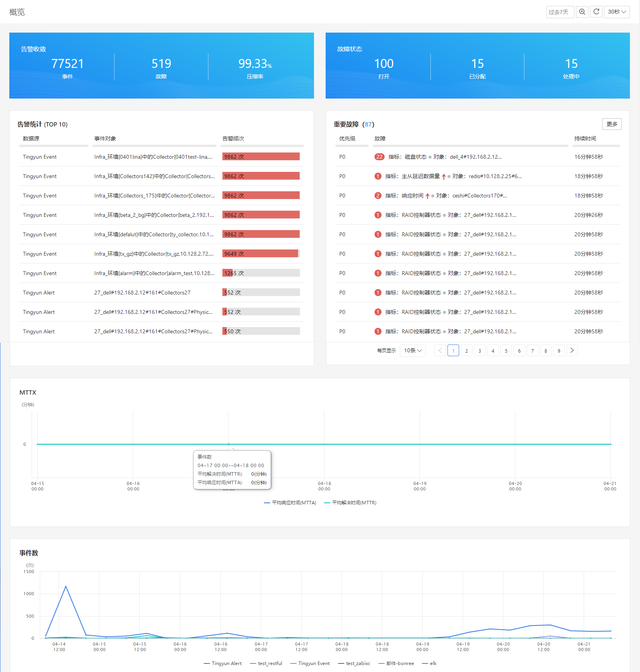The height and width of the screenshot is (672, 640).
Task: Go to next page arrow in pagination
Action: 572,351
